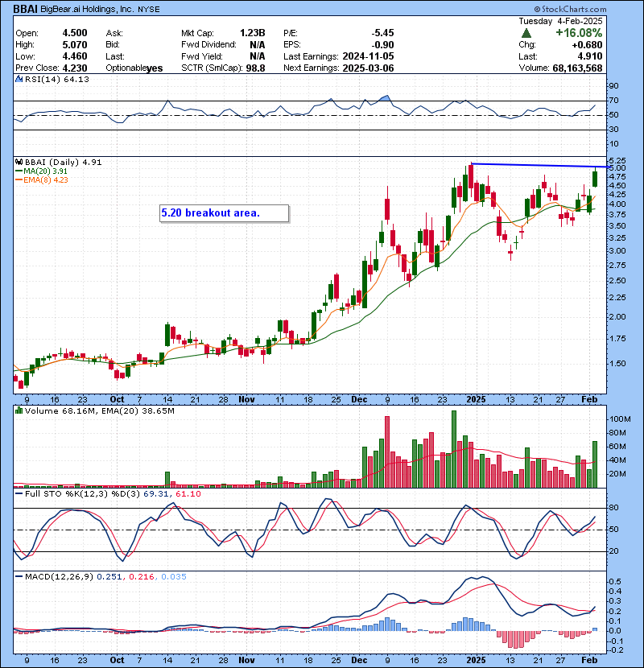Click the P/E value -5.45
This screenshot has height=668, width=644.
[382, 33]
